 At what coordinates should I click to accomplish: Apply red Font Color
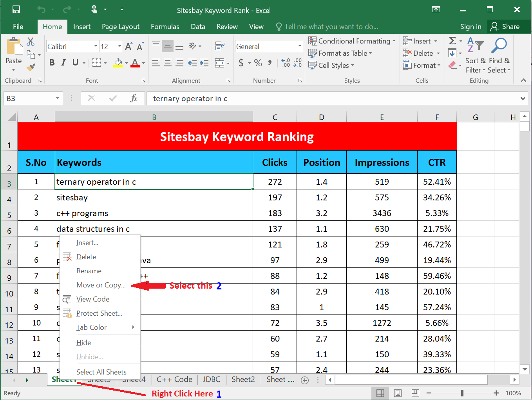[135, 63]
